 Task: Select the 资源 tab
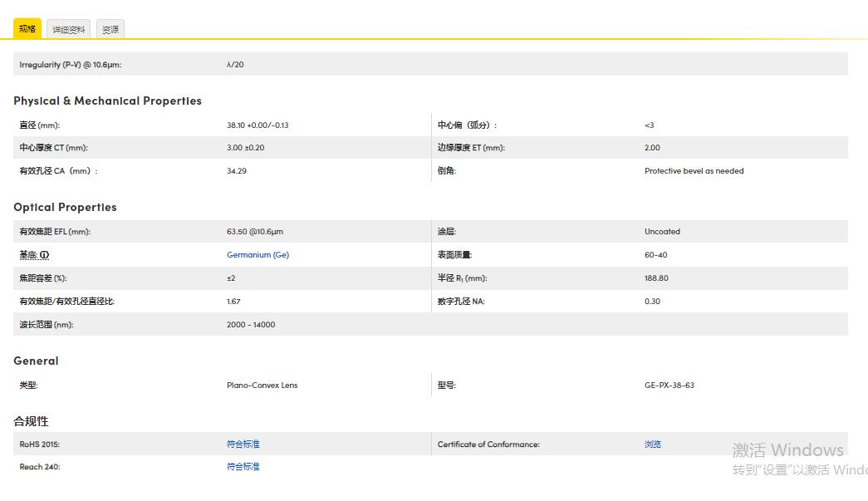(110, 30)
